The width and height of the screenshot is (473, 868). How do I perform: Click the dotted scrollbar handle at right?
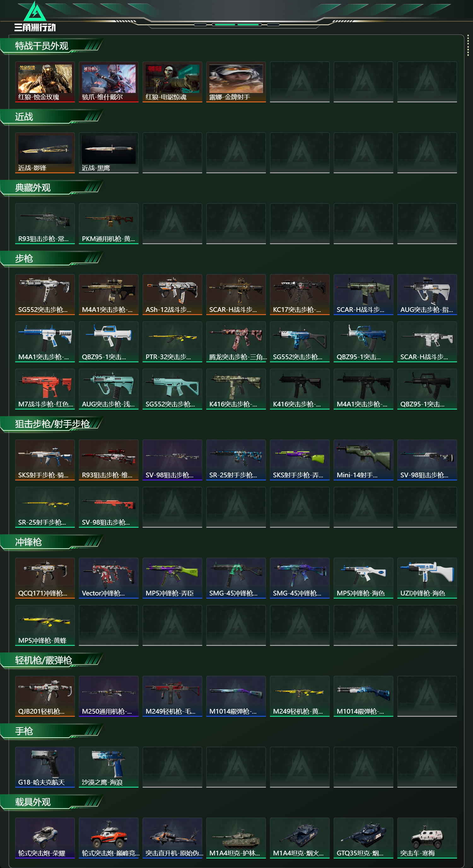tap(468, 45)
